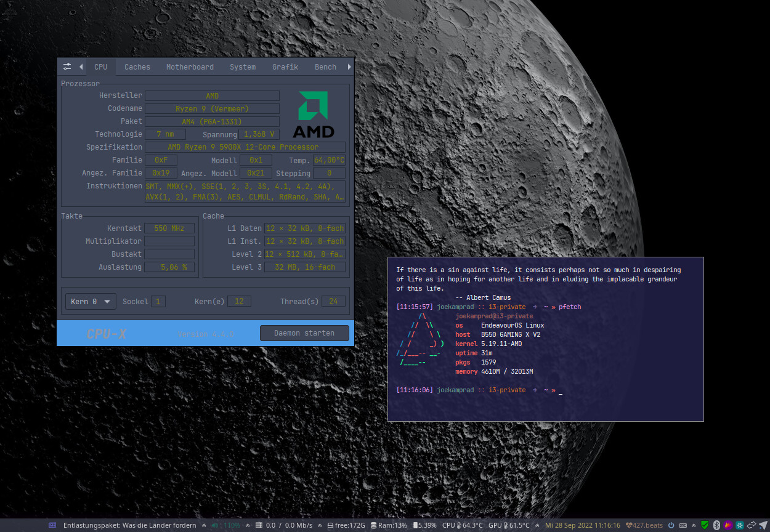Image resolution: width=770 pixels, height=532 pixels.
Task: Click the Spezifikation field with Ryzen 9 5900X
Action: pyautogui.click(x=245, y=147)
